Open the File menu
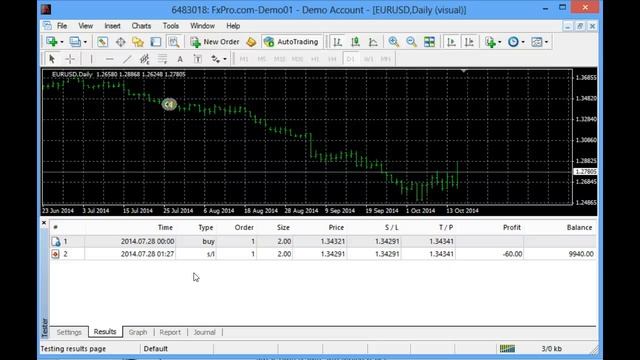Image resolution: width=640 pixels, height=360 pixels. [62, 26]
